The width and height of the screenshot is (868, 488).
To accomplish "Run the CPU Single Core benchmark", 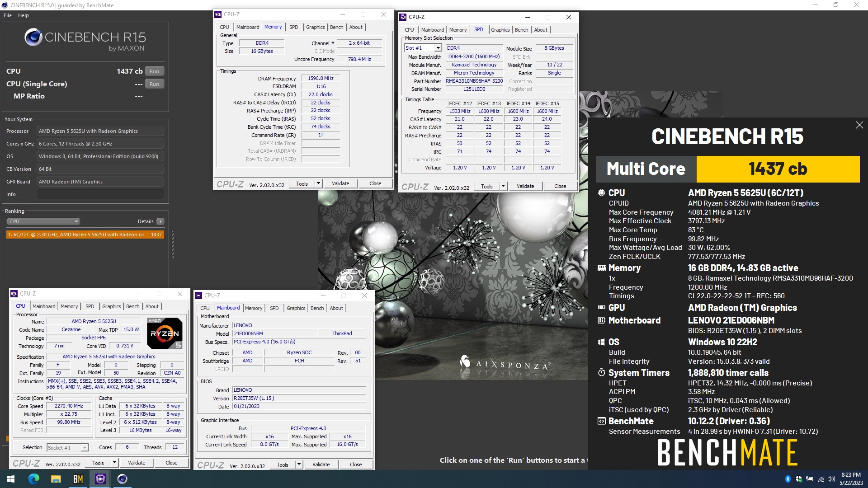I will coord(154,84).
